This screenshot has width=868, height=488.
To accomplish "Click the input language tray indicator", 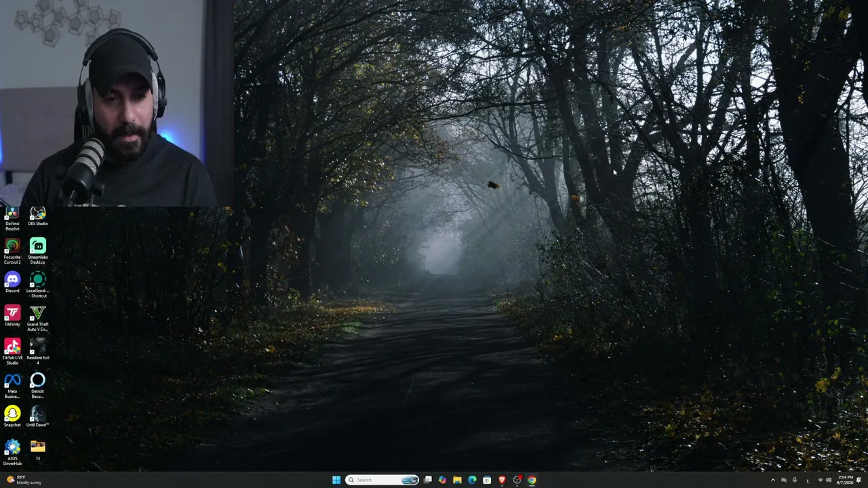I will [808, 480].
